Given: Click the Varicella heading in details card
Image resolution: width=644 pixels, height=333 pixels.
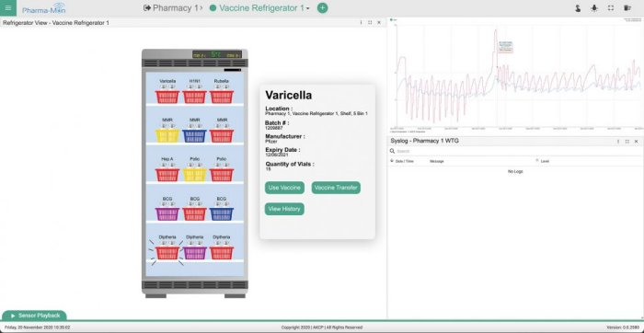Looking at the screenshot, I should click(288, 96).
